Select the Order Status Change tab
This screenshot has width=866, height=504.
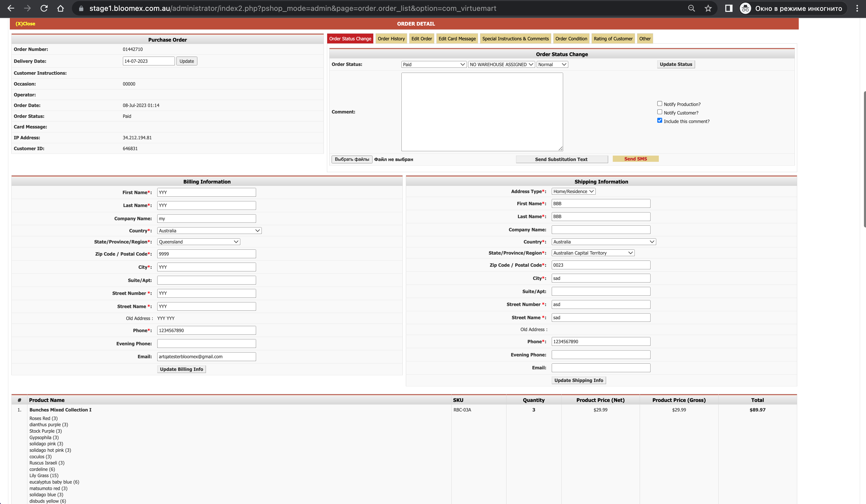pyautogui.click(x=350, y=39)
